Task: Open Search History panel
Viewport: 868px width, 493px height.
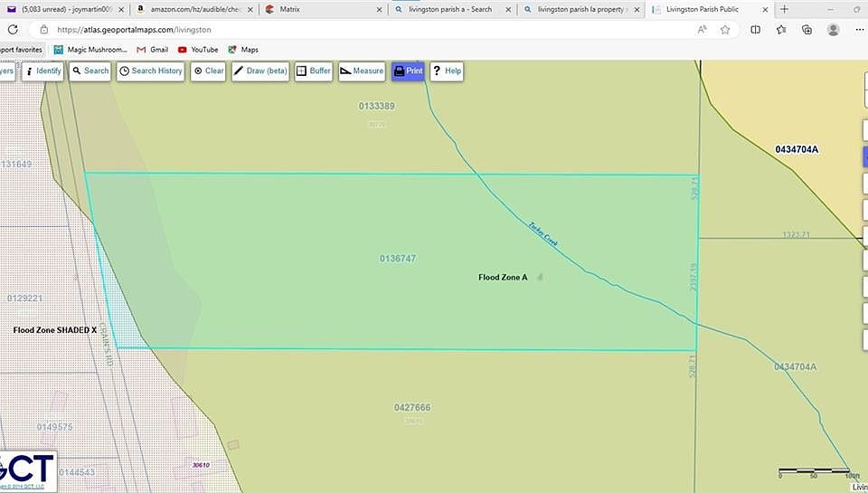Action: [151, 71]
